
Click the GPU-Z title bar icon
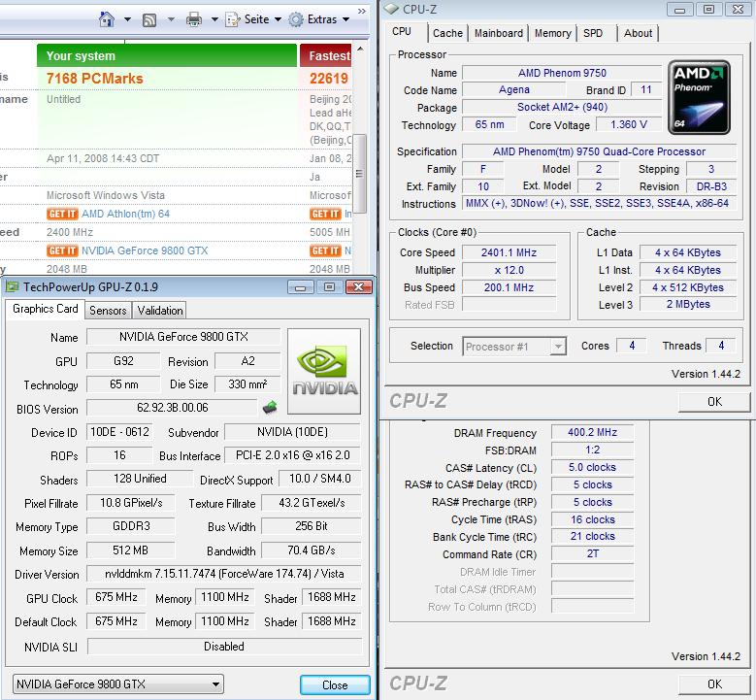point(12,287)
